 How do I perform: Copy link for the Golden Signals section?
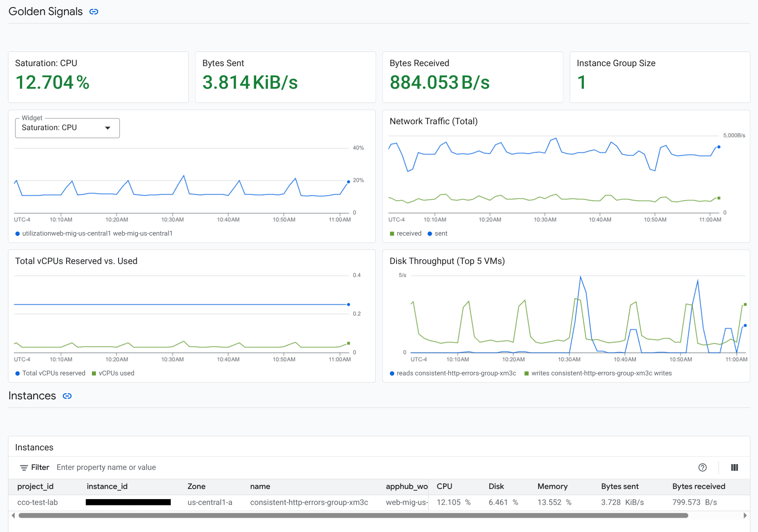94,12
